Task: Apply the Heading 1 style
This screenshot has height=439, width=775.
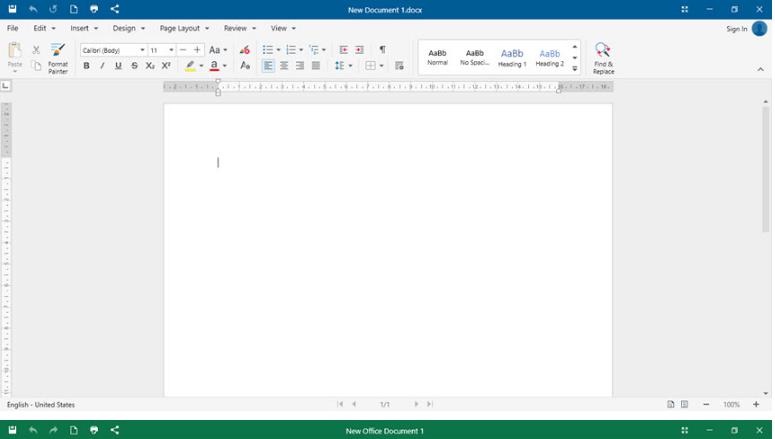Action: (x=512, y=57)
